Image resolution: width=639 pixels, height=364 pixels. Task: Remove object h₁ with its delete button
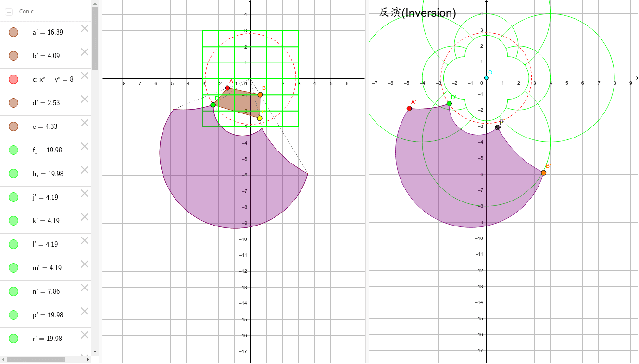point(85,171)
